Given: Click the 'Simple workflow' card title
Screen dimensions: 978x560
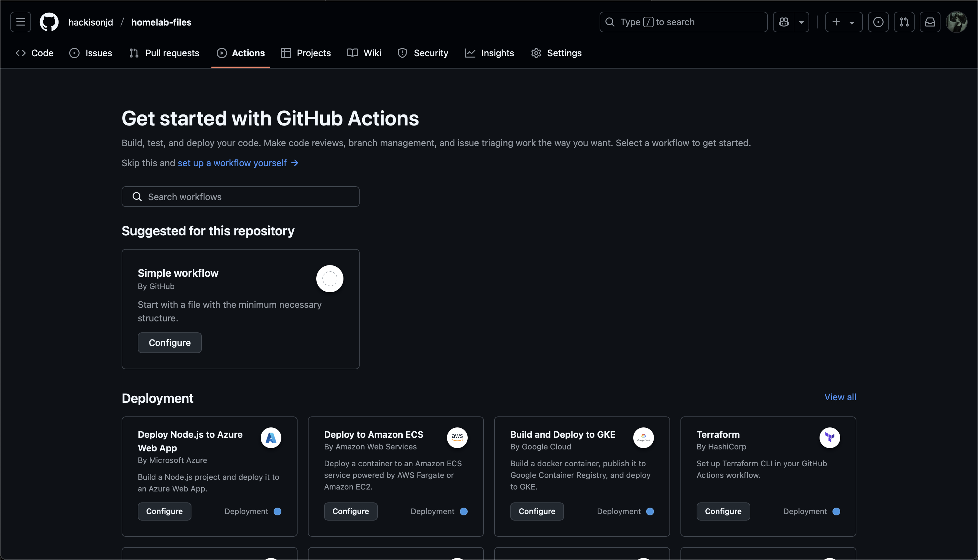Looking at the screenshot, I should [x=178, y=273].
